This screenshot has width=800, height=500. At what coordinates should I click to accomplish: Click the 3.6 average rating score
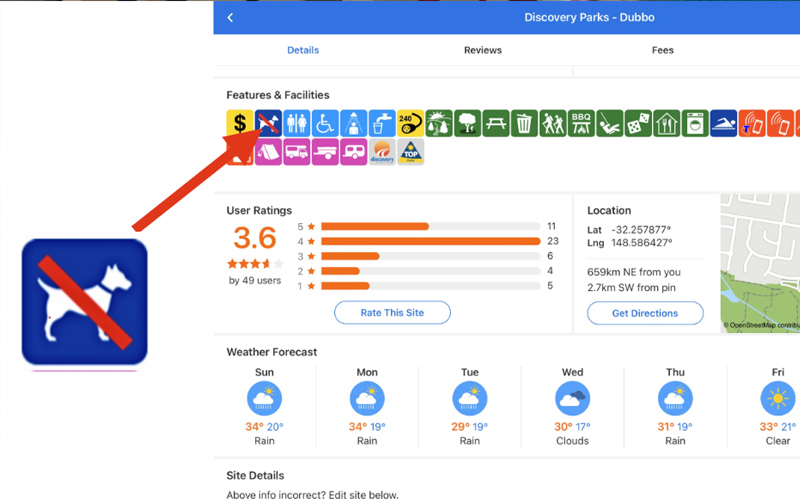coord(255,238)
